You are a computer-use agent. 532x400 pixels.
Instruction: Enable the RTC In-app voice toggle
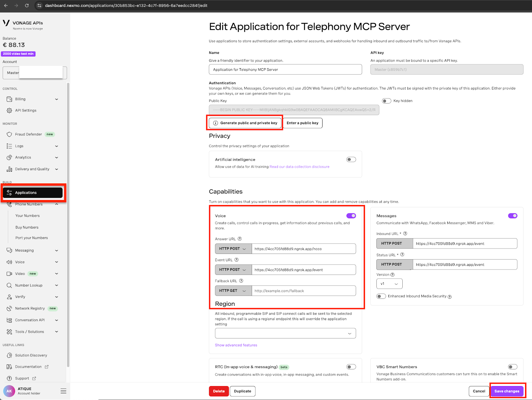click(351, 367)
